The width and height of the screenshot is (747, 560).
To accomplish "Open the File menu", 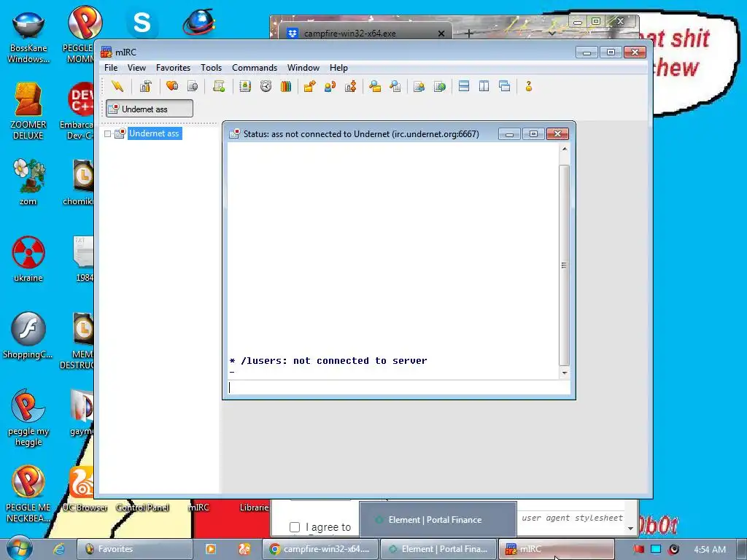I will (111, 68).
